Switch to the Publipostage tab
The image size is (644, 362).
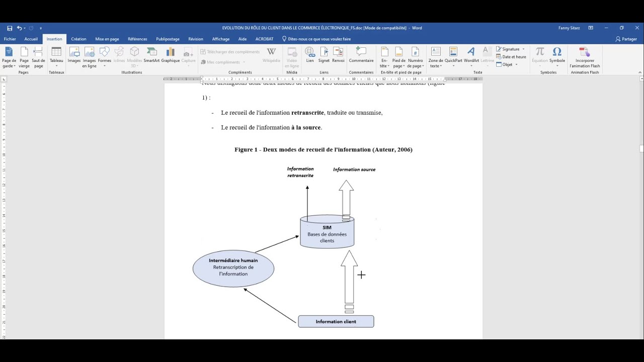point(168,39)
